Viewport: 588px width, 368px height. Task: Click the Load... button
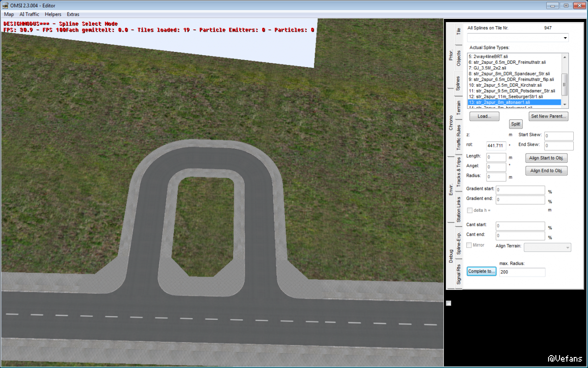click(x=484, y=116)
